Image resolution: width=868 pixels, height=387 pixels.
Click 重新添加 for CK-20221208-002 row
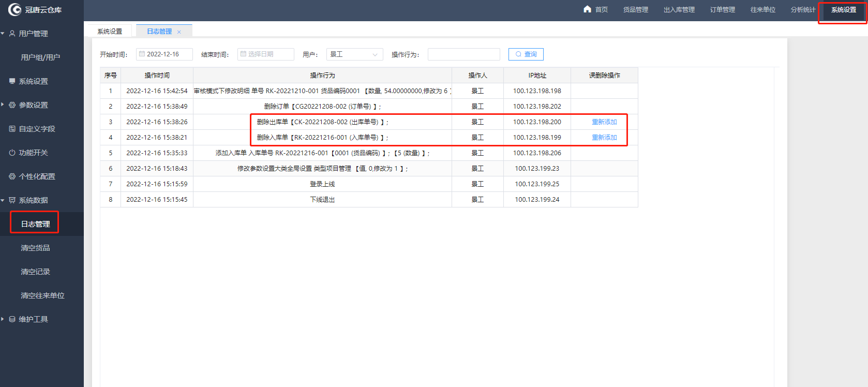tap(604, 122)
